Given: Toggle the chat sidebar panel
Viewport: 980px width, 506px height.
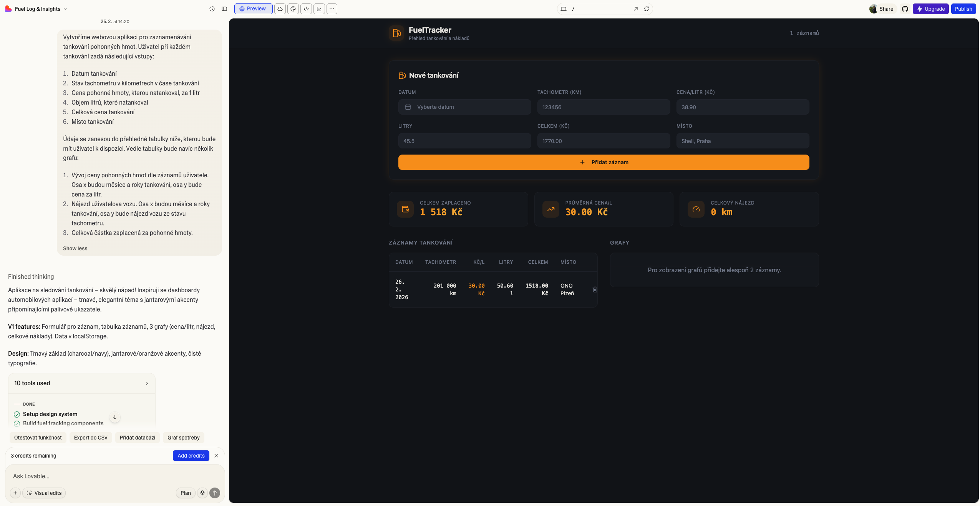Looking at the screenshot, I should (224, 9).
